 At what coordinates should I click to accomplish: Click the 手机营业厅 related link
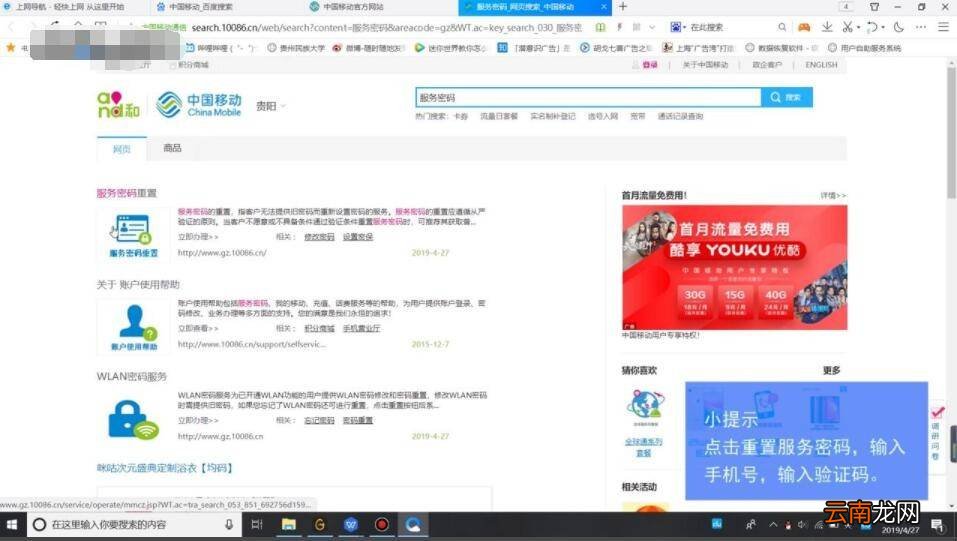pyautogui.click(x=361, y=329)
